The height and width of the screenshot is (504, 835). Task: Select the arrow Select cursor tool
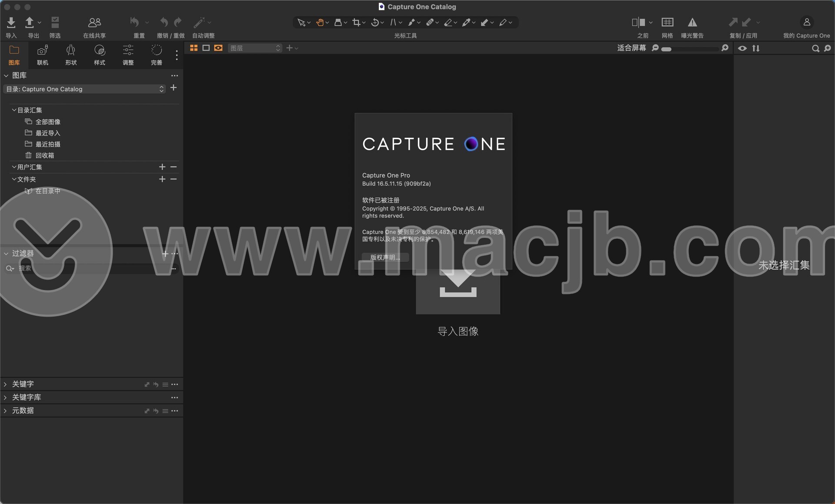(x=301, y=22)
